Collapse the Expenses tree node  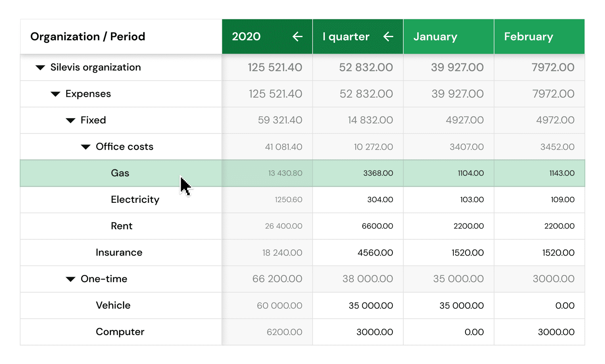click(55, 94)
